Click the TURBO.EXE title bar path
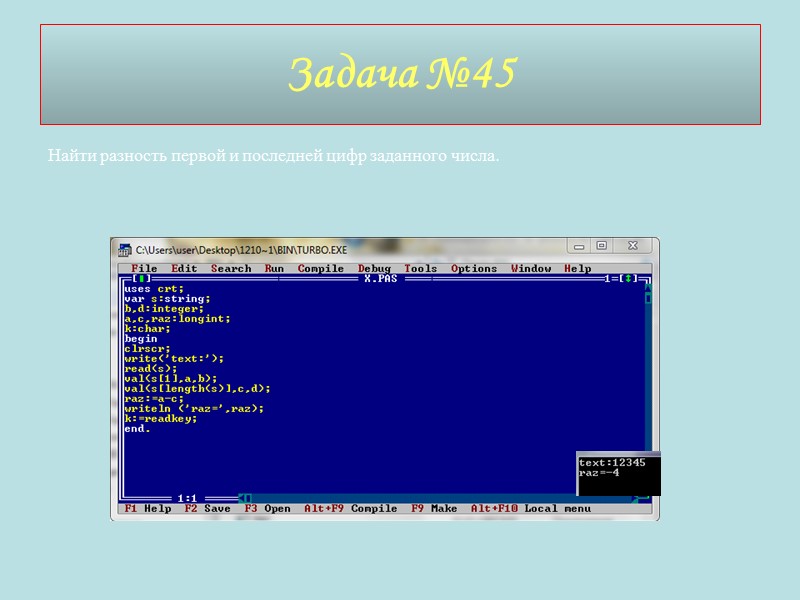The image size is (800, 600). (x=241, y=250)
